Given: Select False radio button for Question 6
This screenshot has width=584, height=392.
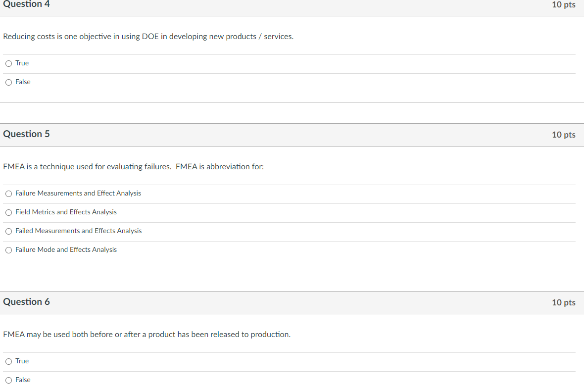Looking at the screenshot, I should coord(8,381).
